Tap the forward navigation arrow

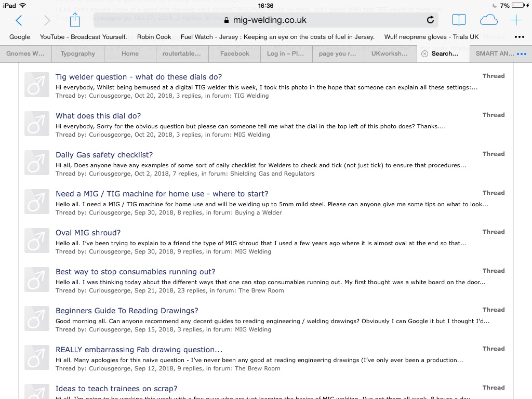click(47, 20)
